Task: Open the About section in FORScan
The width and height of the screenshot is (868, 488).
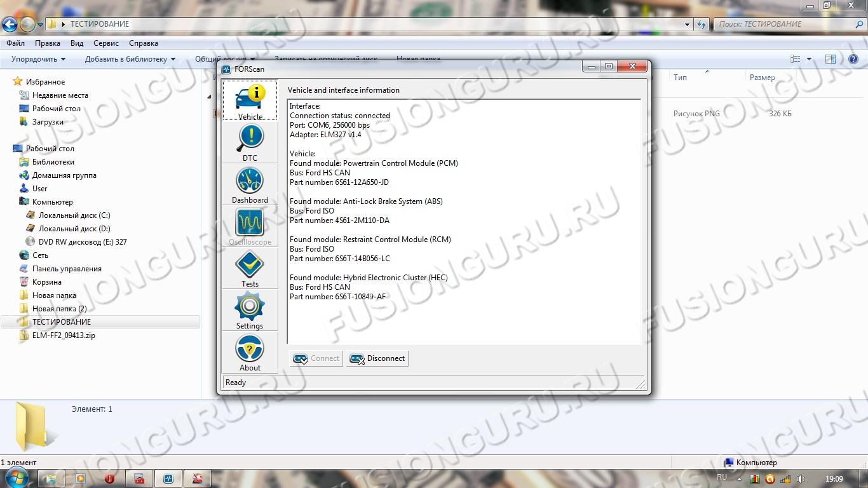Action: pyautogui.click(x=250, y=352)
